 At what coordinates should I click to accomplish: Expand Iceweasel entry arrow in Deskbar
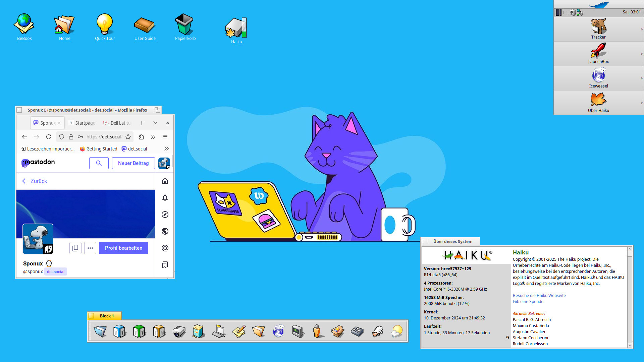(642, 78)
